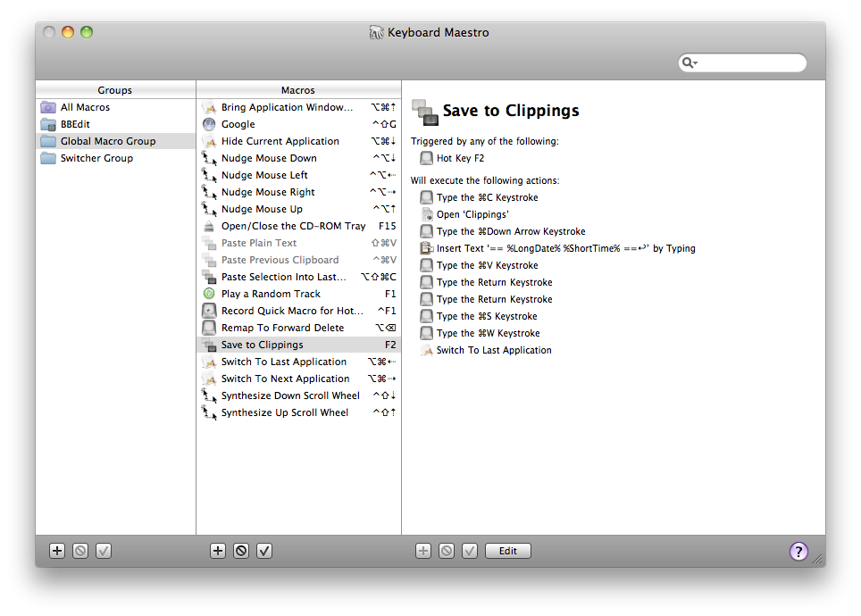This screenshot has height=616, width=861.
Task: Select the Global Macro Group
Action: coord(116,141)
